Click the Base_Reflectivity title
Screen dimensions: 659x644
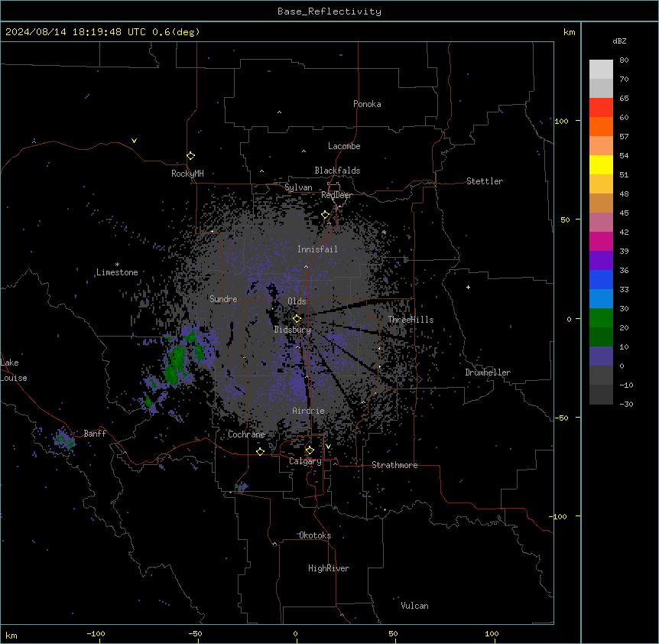click(329, 11)
